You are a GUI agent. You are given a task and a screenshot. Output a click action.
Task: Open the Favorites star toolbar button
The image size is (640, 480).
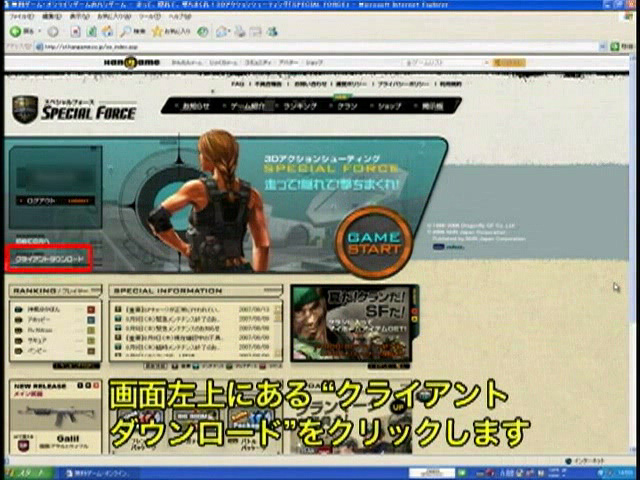[171, 31]
